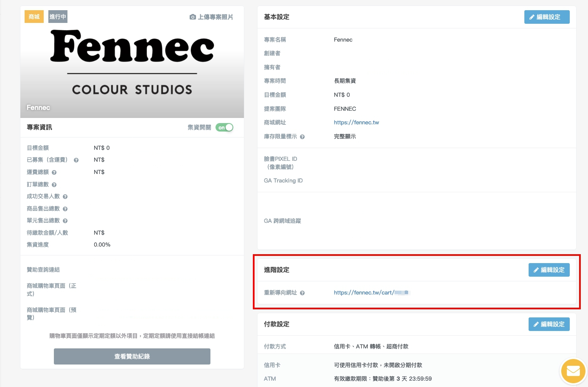The height and width of the screenshot is (387, 588).
Task: Click the 上傳專案照片 text link
Action: [216, 17]
